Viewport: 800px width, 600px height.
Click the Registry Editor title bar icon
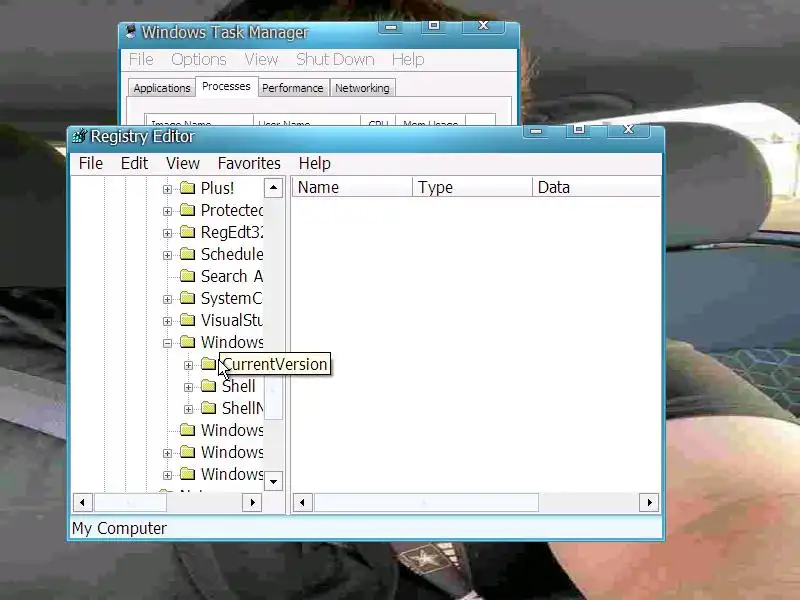point(80,136)
